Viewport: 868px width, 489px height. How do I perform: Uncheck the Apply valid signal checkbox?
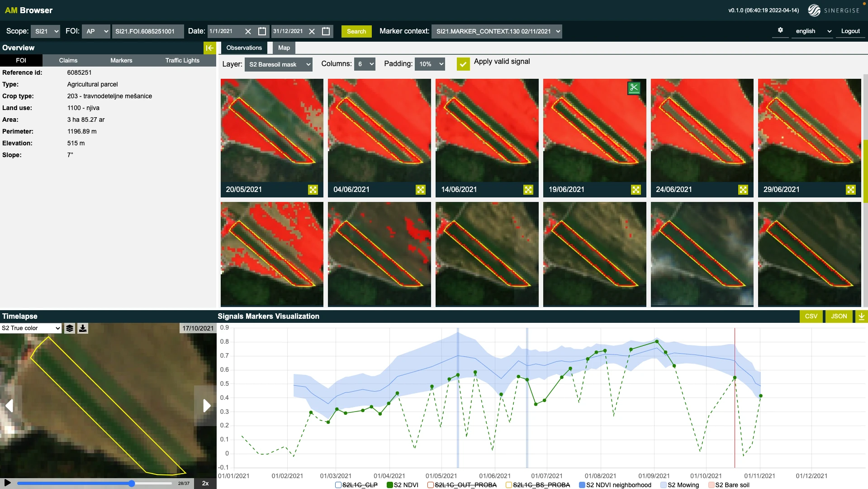tap(463, 64)
